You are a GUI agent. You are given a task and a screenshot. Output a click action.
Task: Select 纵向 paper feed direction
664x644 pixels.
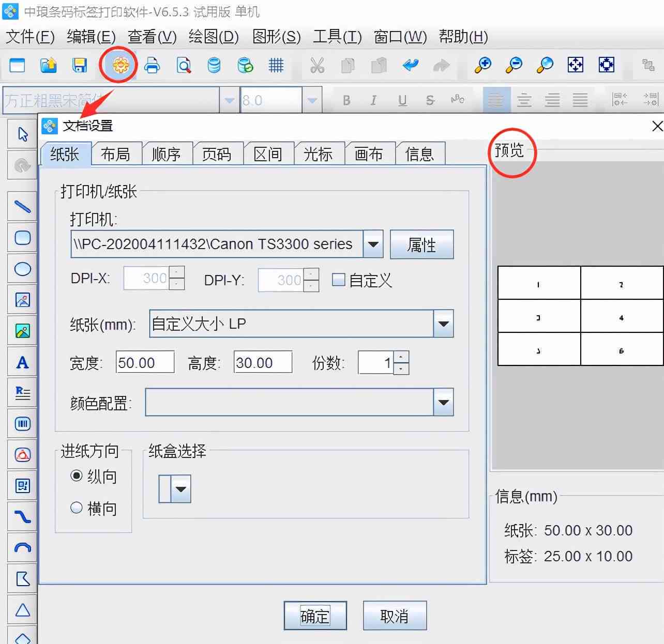click(77, 476)
